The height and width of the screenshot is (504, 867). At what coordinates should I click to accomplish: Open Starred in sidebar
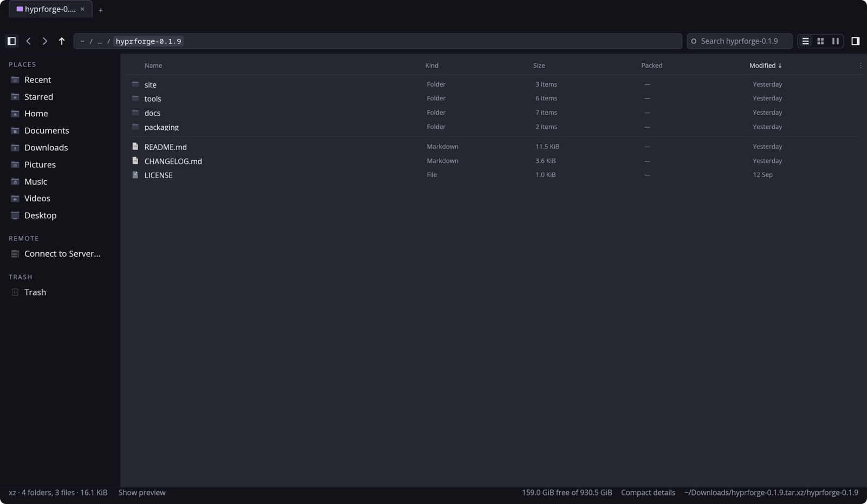(60, 97)
